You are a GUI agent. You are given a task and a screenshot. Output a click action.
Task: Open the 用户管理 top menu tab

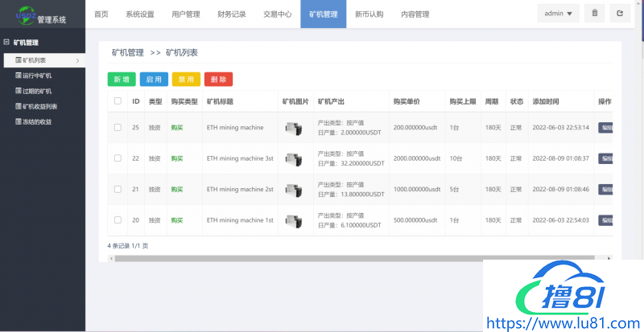[186, 14]
